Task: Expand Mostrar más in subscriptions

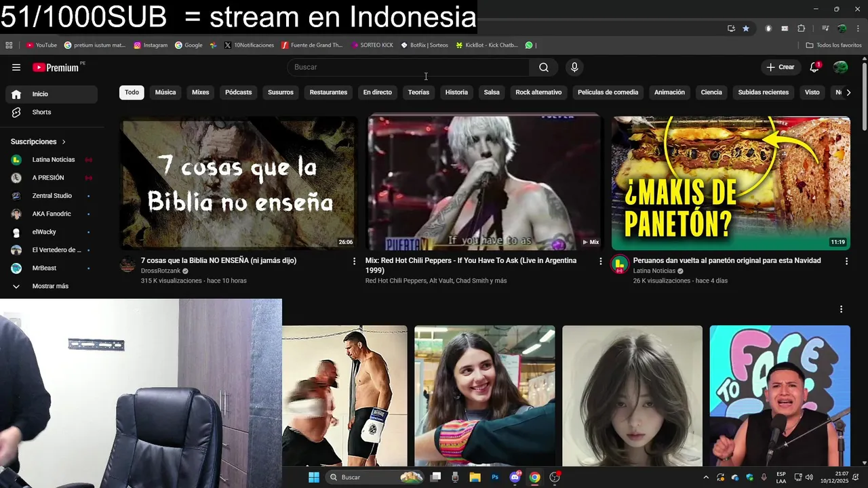Action: pyautogui.click(x=52, y=286)
